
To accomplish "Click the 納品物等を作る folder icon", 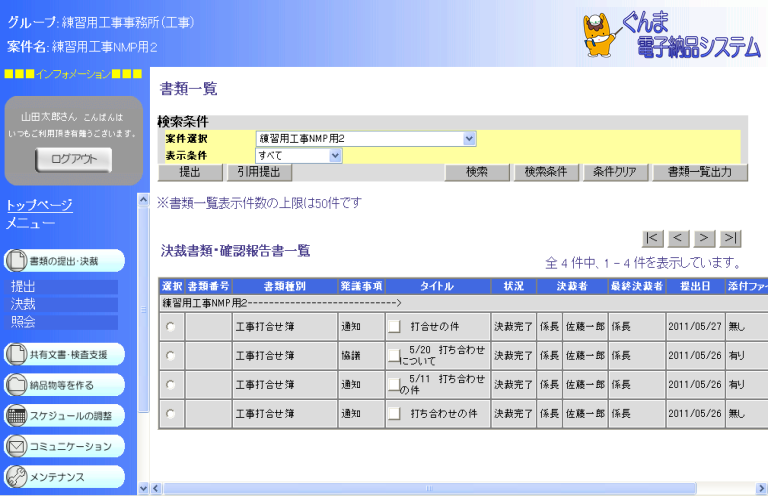I will point(16,385).
